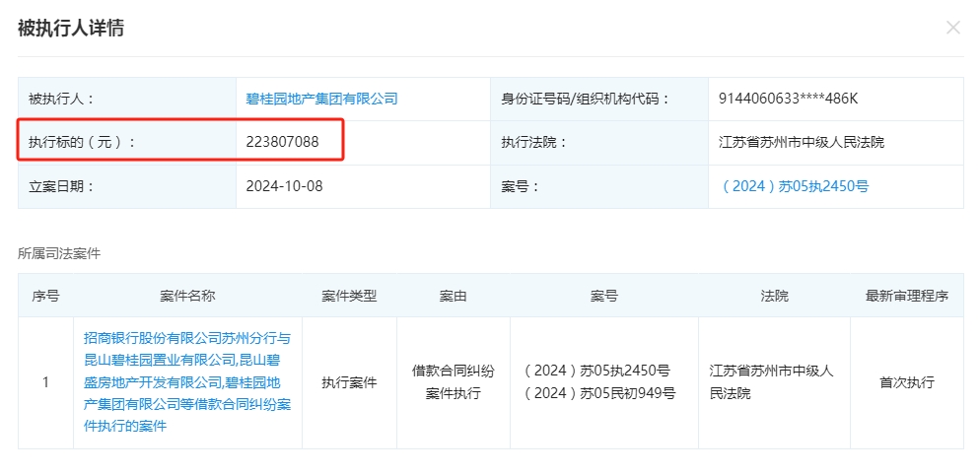
Task: Close the 被执行人详情 dialog
Action: click(x=952, y=28)
